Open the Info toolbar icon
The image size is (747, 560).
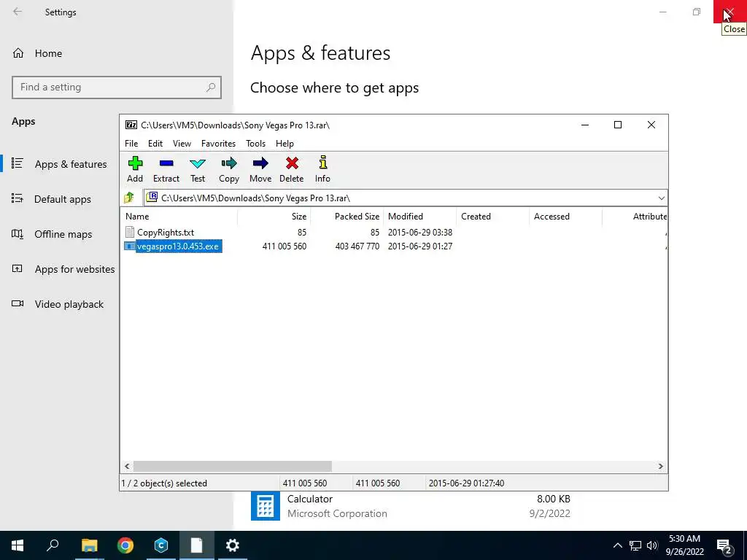(322, 163)
